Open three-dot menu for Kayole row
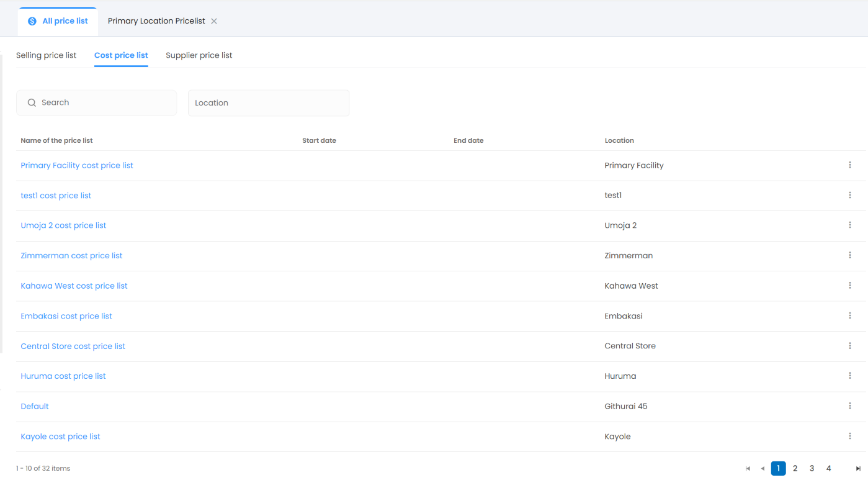 pos(849,437)
